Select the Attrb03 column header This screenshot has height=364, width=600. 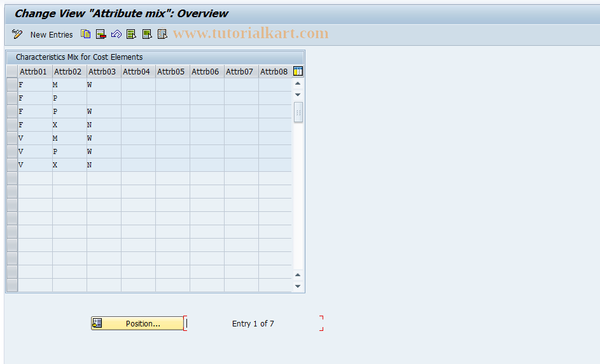(x=104, y=71)
